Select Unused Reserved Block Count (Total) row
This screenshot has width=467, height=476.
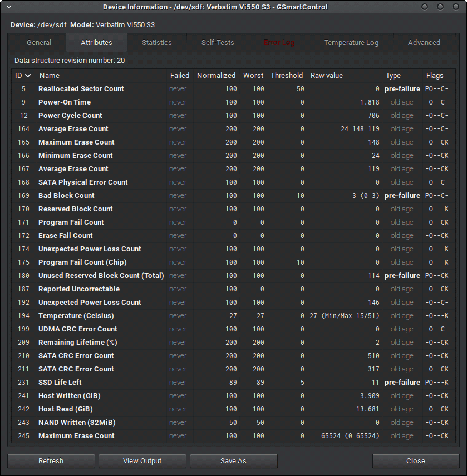[233, 276]
